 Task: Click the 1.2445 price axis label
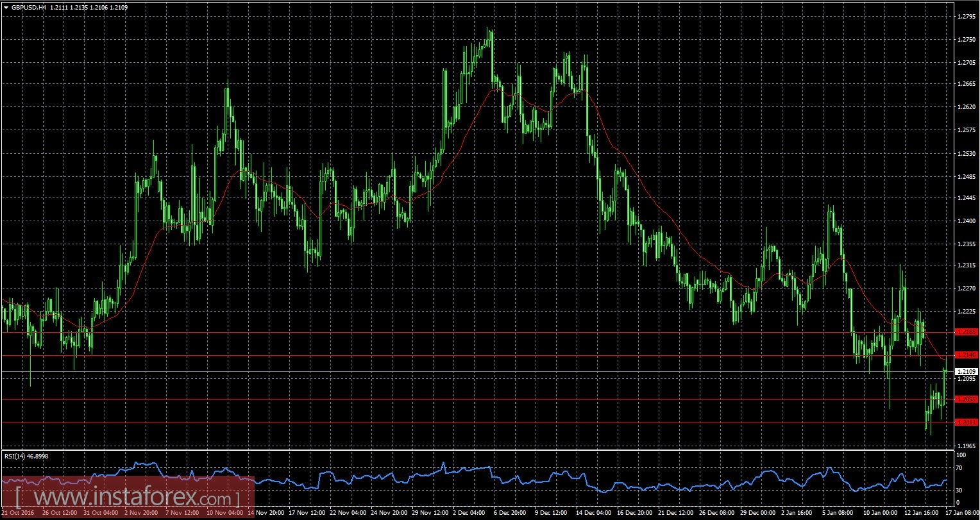[967, 198]
